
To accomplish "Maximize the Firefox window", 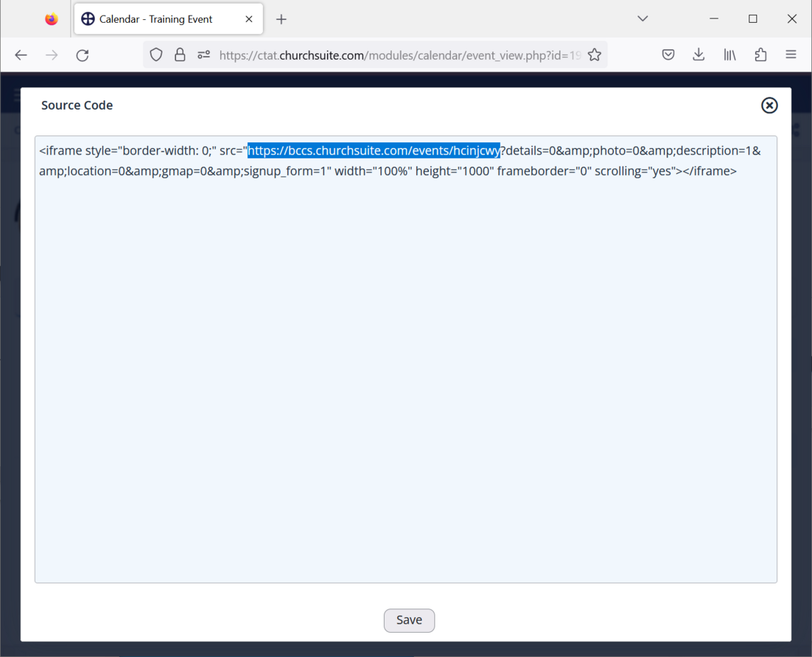I will [x=753, y=19].
